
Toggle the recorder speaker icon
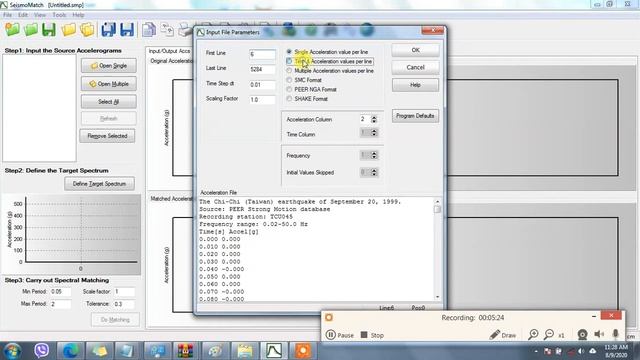[599, 335]
